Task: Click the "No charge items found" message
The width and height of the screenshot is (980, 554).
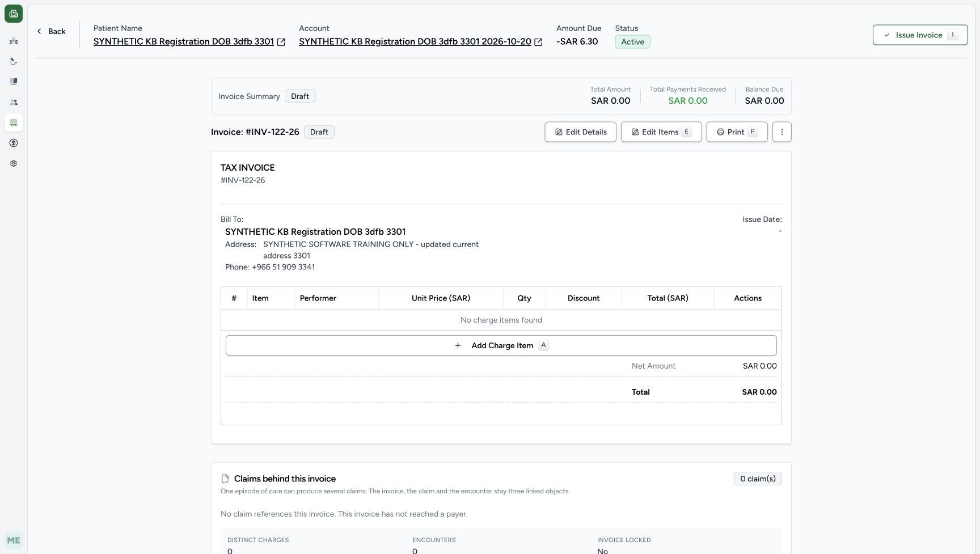Action: pos(501,320)
